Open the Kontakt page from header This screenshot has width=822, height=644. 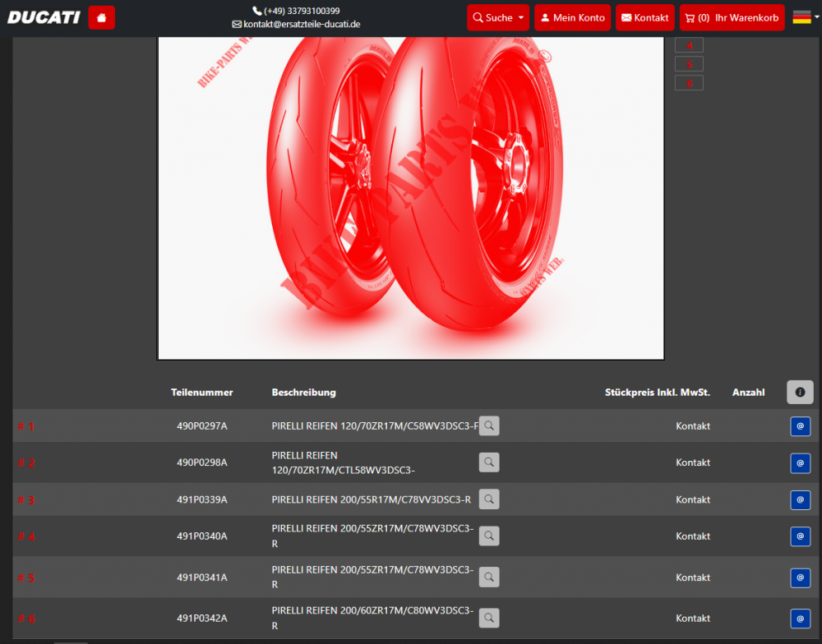click(x=644, y=17)
